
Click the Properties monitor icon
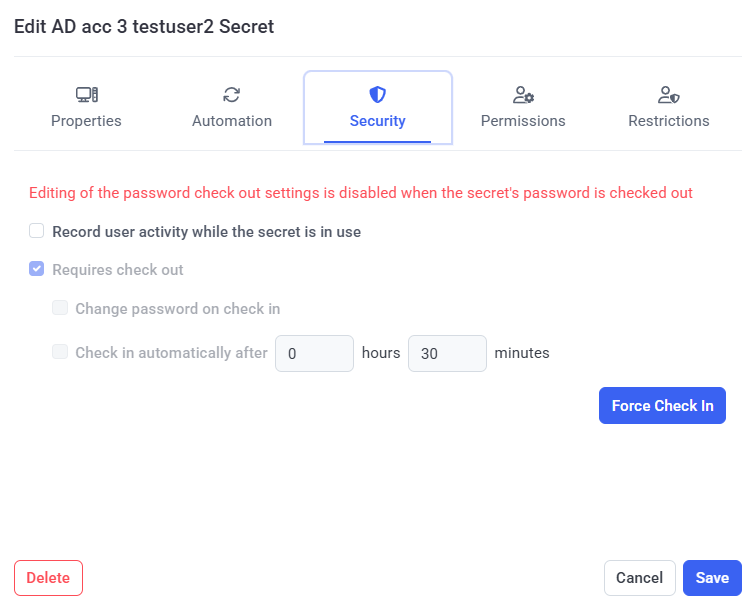(87, 95)
